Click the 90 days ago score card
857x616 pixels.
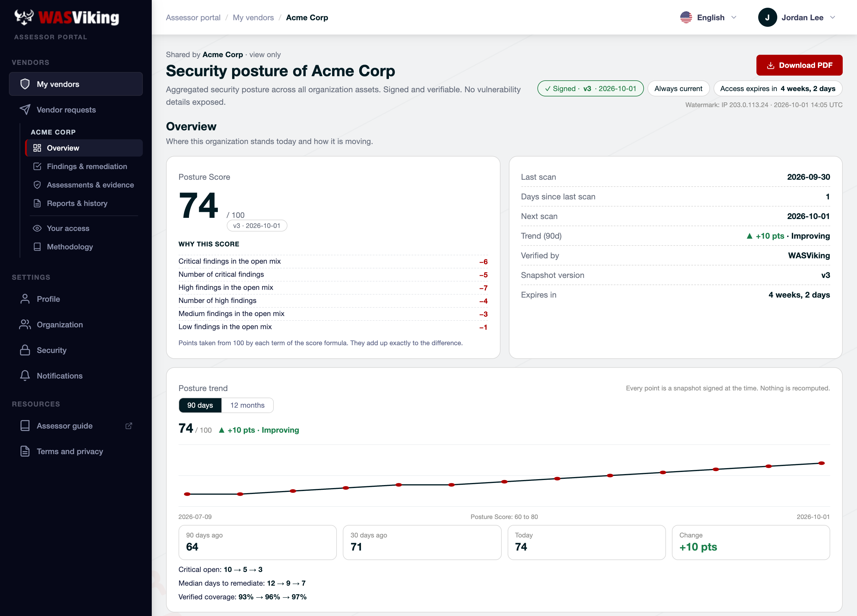(257, 542)
